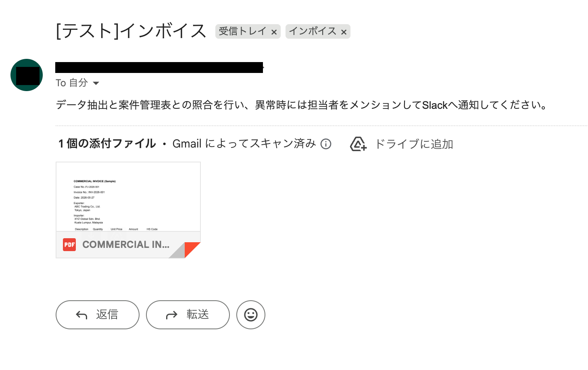
Task: Open the 受信トレイ label chip
Action: pyautogui.click(x=243, y=31)
